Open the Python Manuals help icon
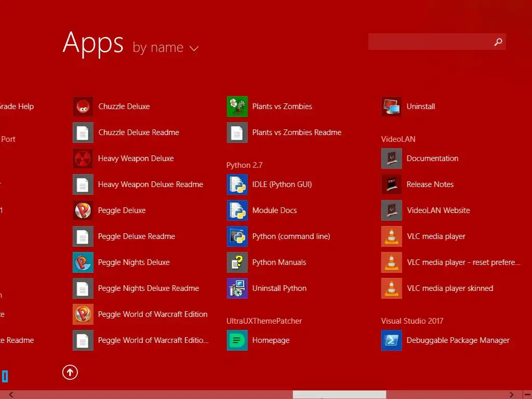This screenshot has width=532, height=399. [237, 262]
